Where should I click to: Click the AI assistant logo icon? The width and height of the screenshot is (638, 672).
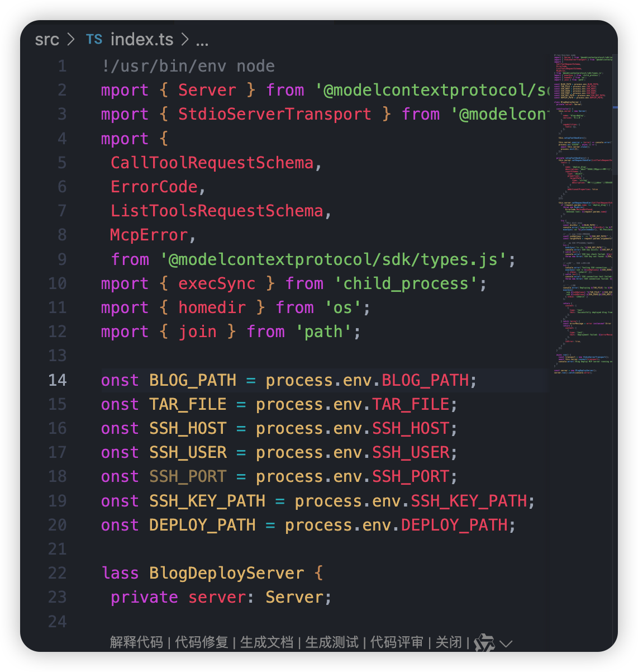pyautogui.click(x=484, y=643)
